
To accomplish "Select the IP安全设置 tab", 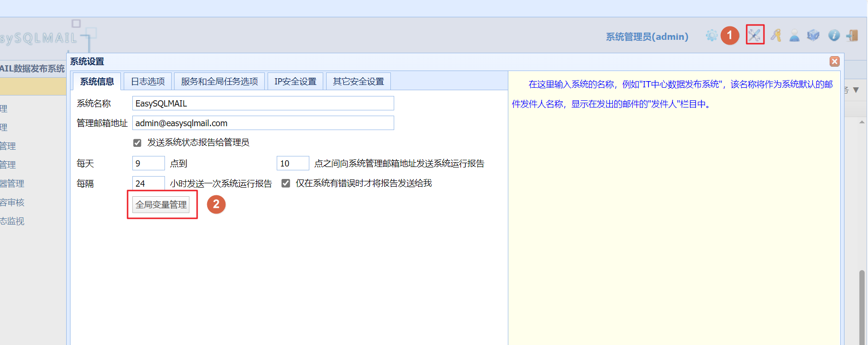I will point(295,82).
